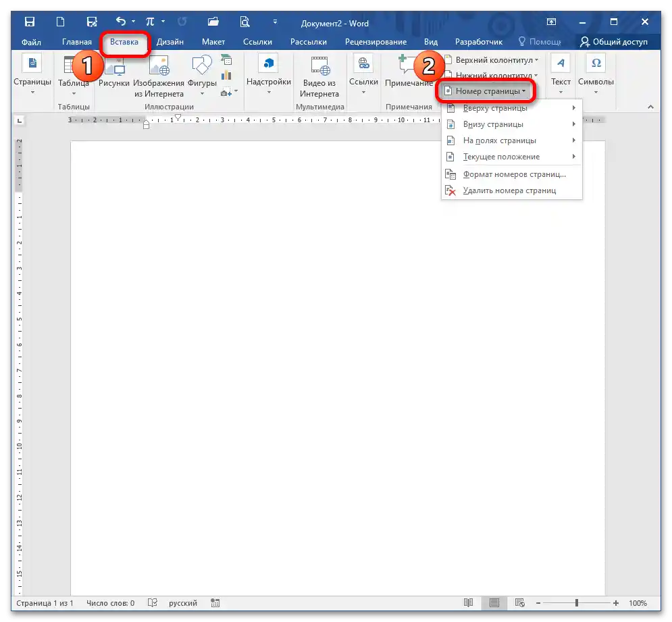Insert online images via Изображения из Интернета
Image resolution: width=672 pixels, height=622 pixels.
tap(159, 76)
